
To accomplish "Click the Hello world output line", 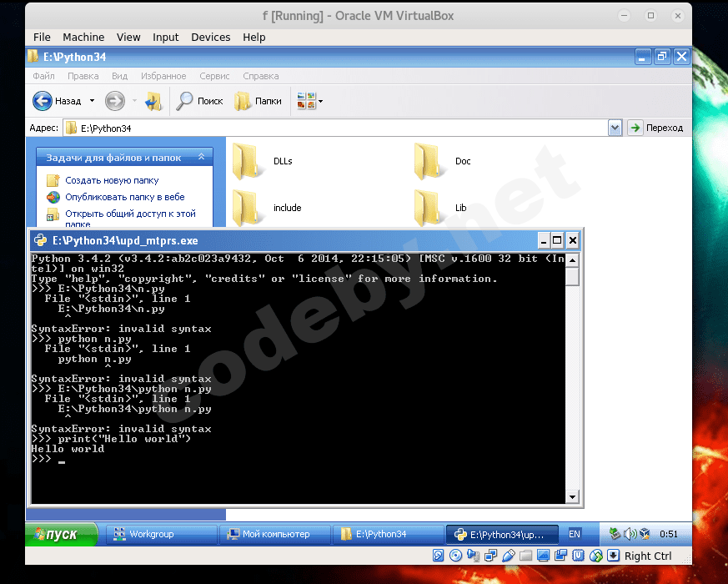I will pyautogui.click(x=68, y=449).
